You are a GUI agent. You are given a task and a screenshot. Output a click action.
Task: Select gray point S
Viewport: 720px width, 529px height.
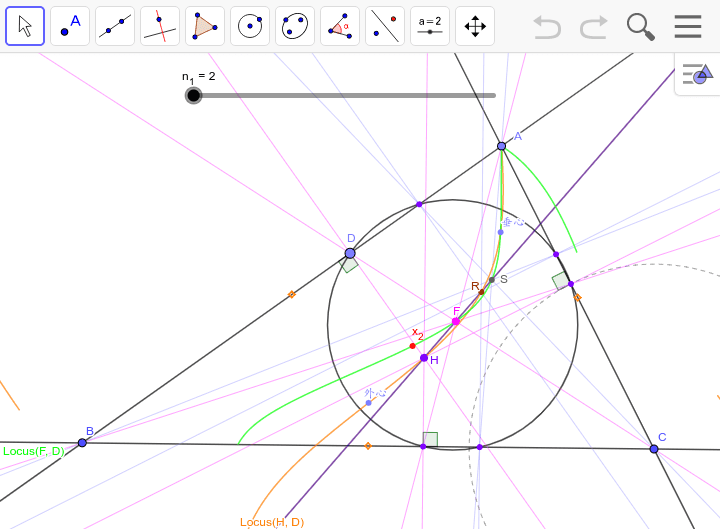point(492,280)
